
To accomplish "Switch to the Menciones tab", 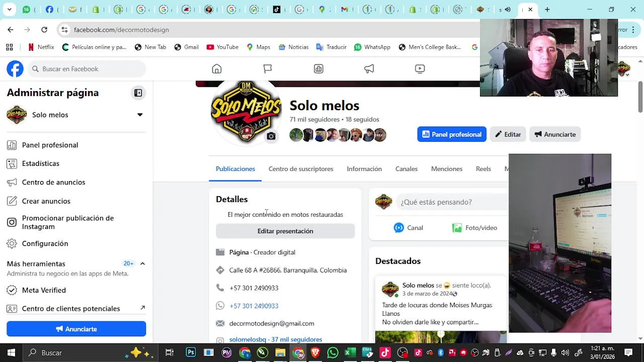I will coord(447,169).
